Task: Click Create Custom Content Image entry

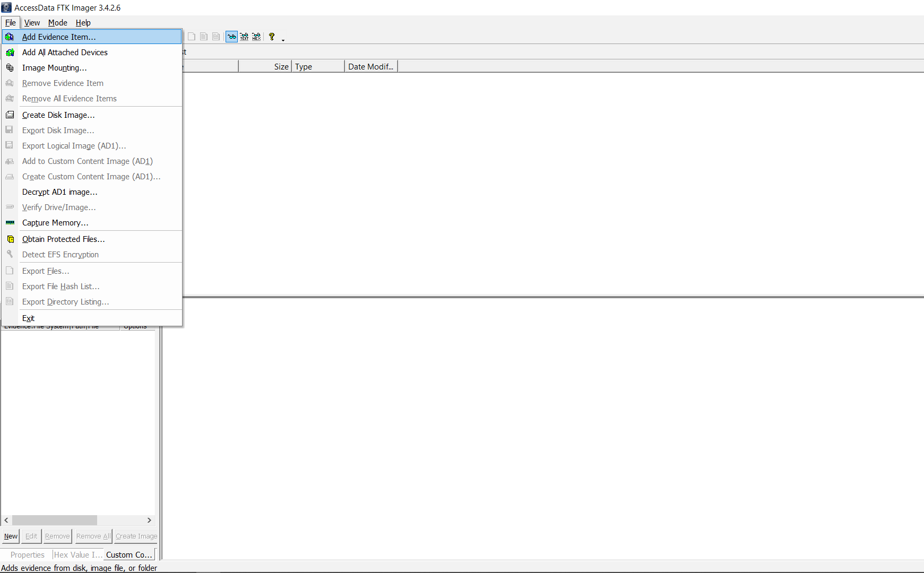Action: (92, 176)
